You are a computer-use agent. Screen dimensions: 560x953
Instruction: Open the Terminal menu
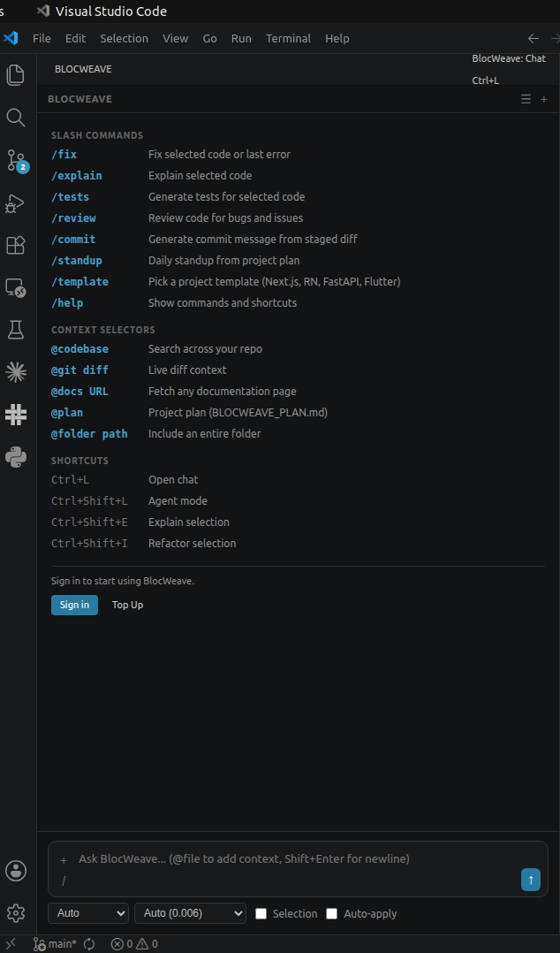[289, 38]
